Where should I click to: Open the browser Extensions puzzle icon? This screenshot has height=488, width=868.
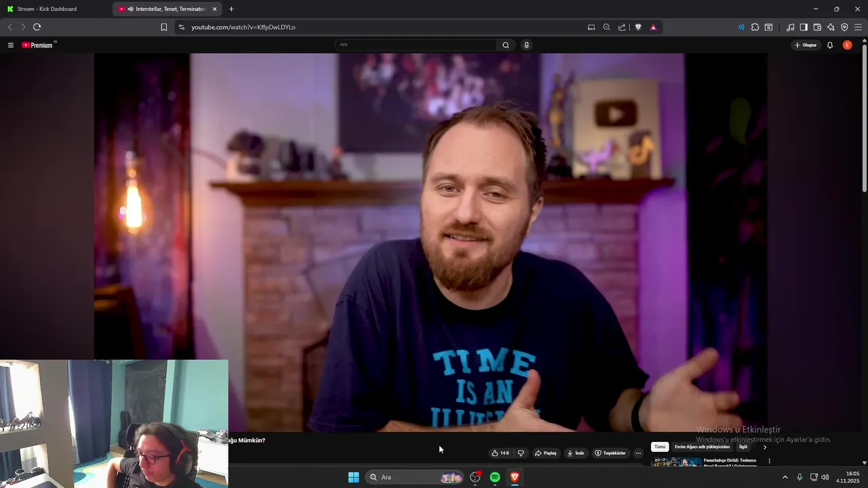[755, 27]
